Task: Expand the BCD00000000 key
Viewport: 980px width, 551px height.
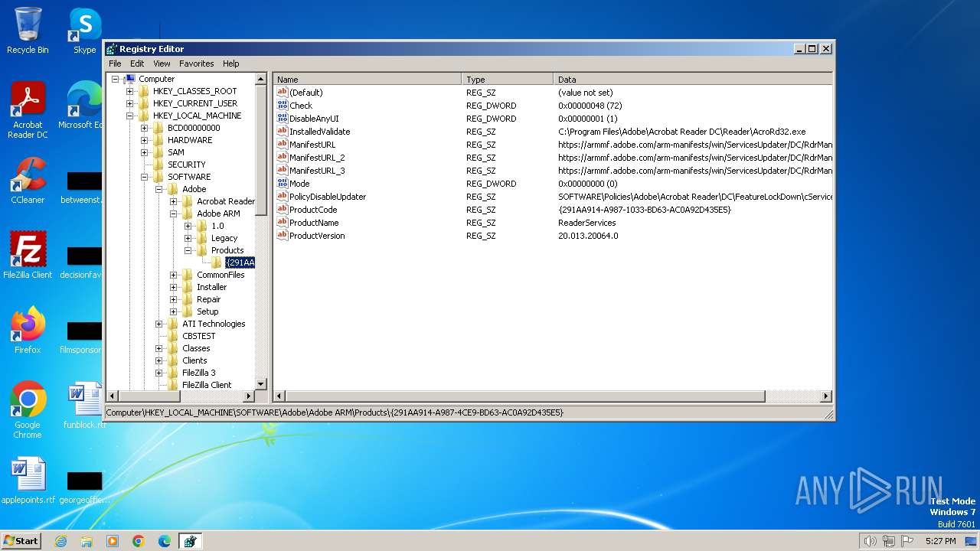Action: (x=145, y=128)
